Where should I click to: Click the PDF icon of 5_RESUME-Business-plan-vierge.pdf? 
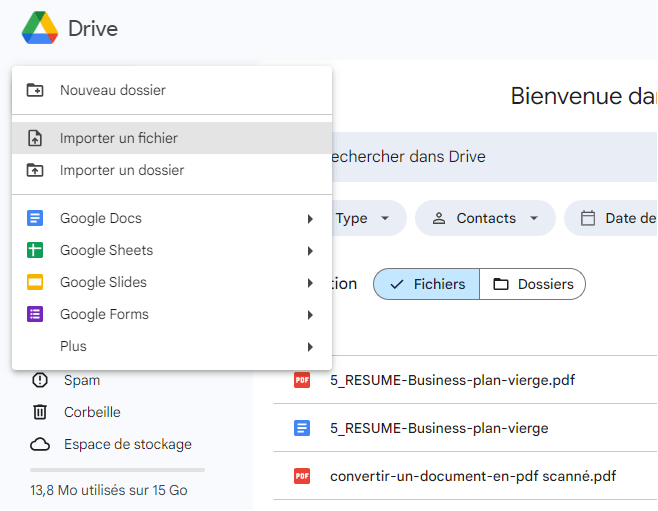[302, 380]
